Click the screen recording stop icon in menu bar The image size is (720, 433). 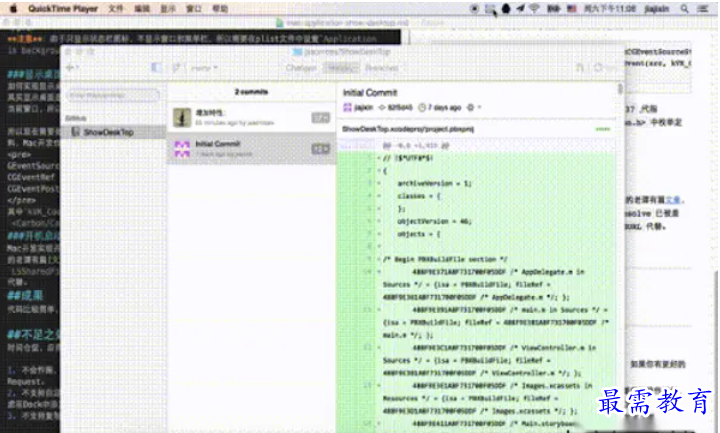474,9
